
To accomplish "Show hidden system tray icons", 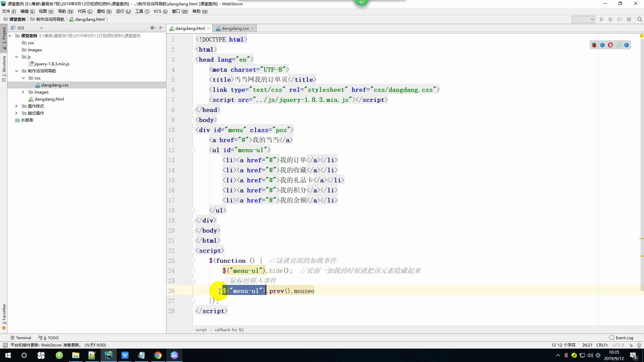I will (x=558, y=355).
